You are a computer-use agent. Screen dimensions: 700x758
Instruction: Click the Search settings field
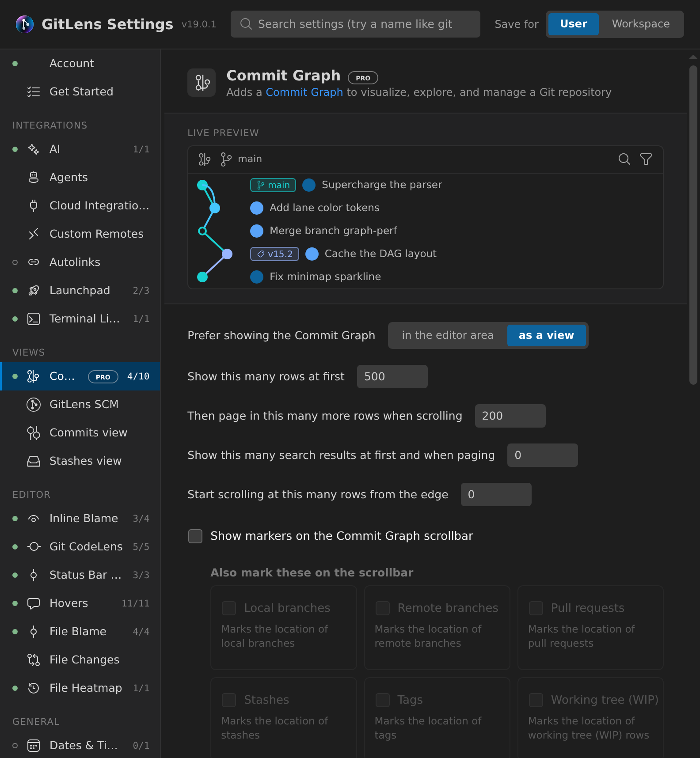coord(355,24)
